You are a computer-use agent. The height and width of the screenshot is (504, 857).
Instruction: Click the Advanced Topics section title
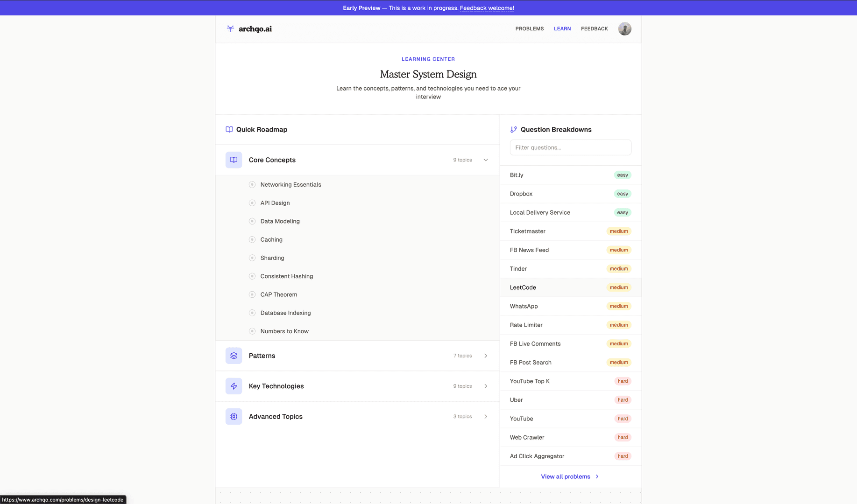pyautogui.click(x=276, y=417)
